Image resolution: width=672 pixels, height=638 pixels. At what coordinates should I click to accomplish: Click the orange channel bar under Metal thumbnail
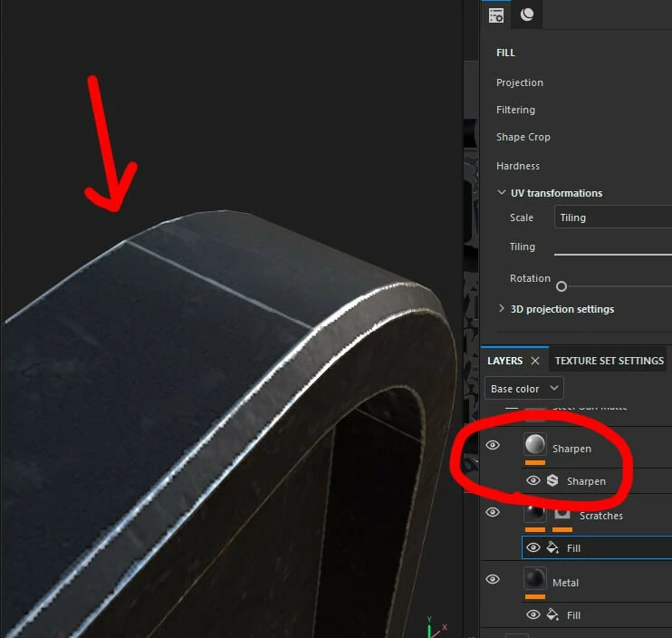[x=535, y=596]
